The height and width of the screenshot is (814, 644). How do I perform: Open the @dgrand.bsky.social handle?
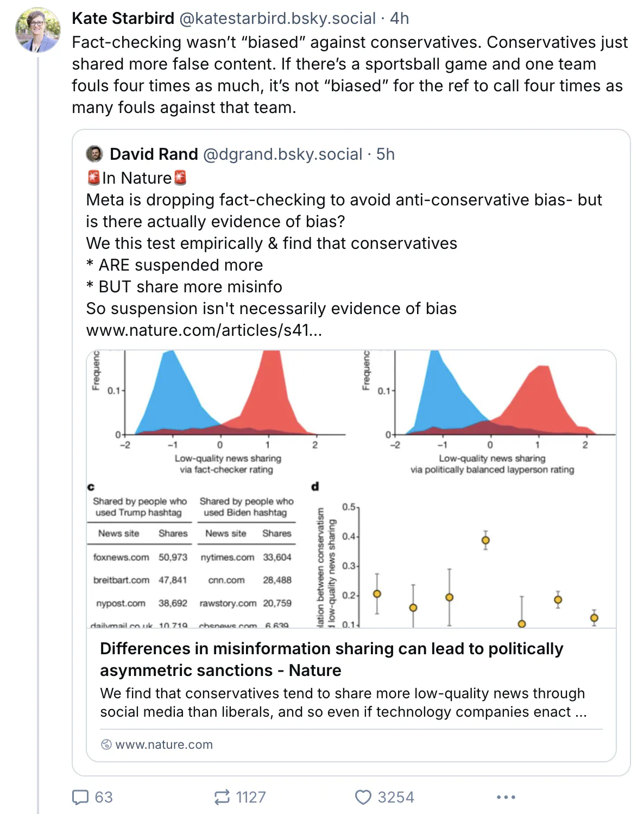[282, 154]
